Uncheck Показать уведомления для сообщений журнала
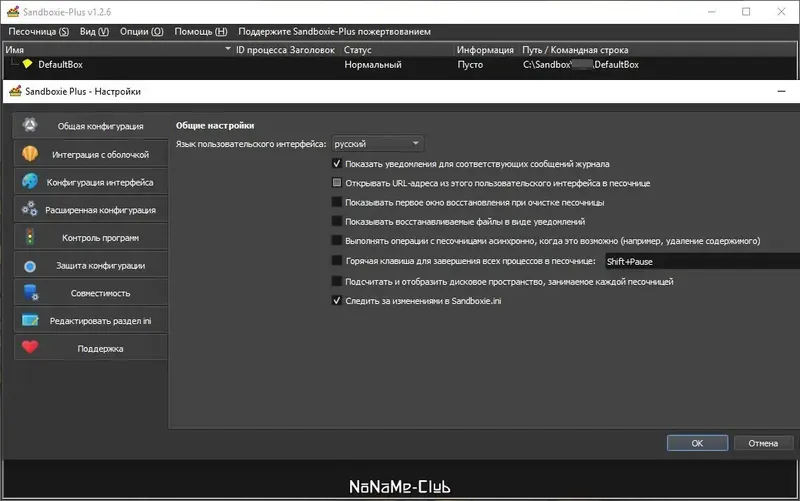Screen dimensions: 800x501 pyautogui.click(x=337, y=164)
